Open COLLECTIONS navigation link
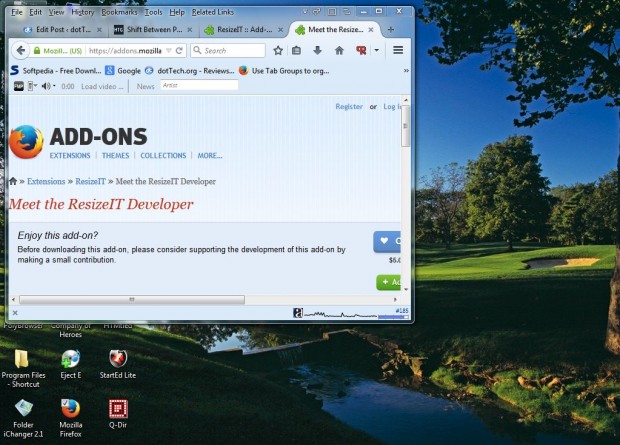 163,155
